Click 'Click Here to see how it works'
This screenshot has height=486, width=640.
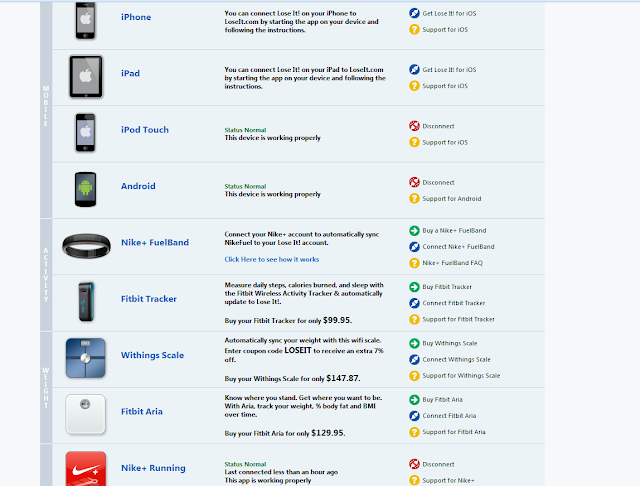click(272, 259)
